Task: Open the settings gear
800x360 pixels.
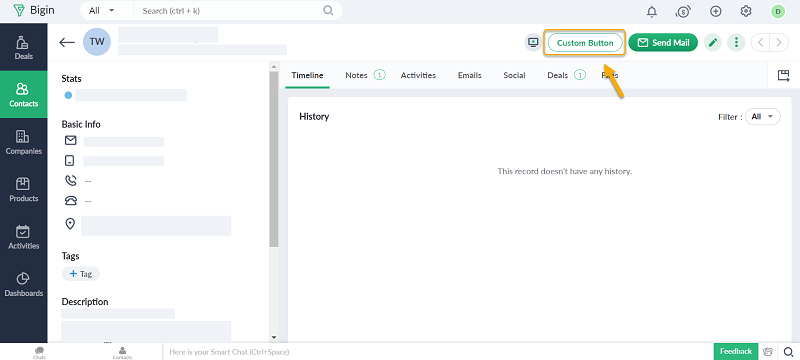Action: click(746, 11)
